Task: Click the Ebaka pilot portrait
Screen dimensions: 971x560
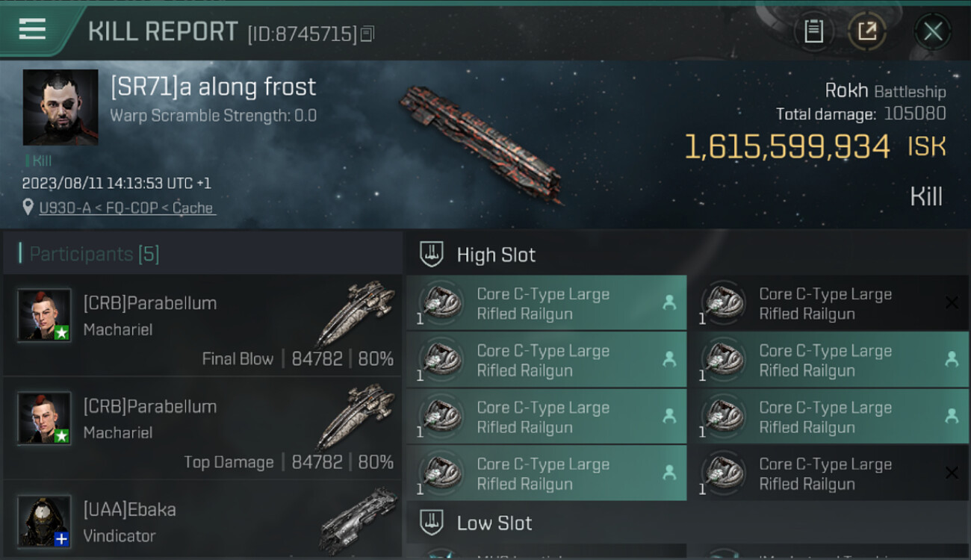Action: click(45, 520)
